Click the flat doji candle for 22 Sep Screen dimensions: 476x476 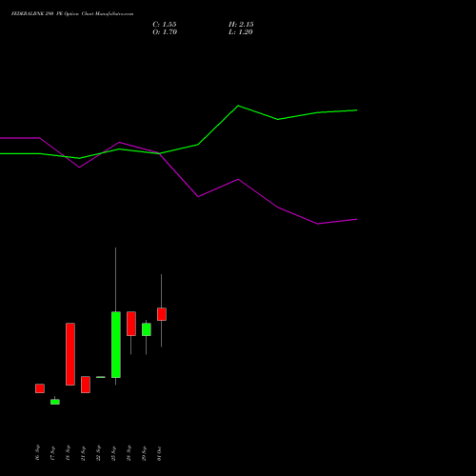coord(101,377)
